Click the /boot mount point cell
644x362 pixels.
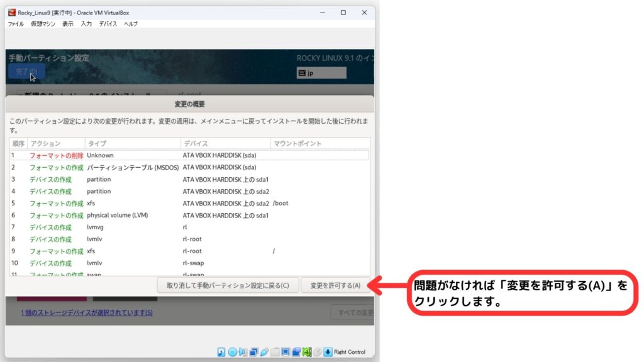[x=280, y=203]
